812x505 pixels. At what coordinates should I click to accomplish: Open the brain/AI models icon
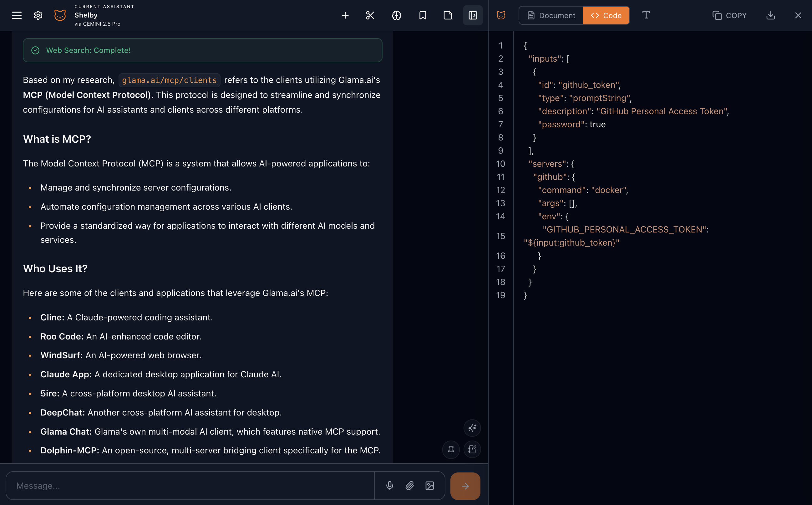click(x=396, y=15)
